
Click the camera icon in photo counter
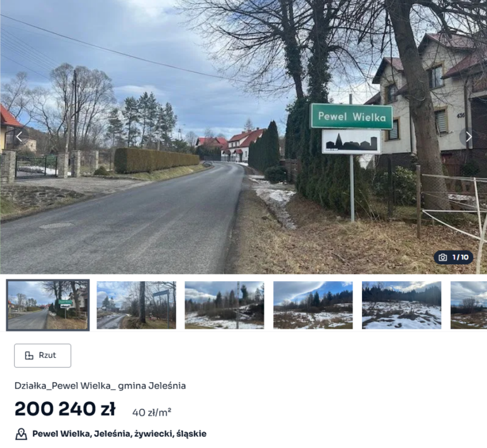click(443, 257)
